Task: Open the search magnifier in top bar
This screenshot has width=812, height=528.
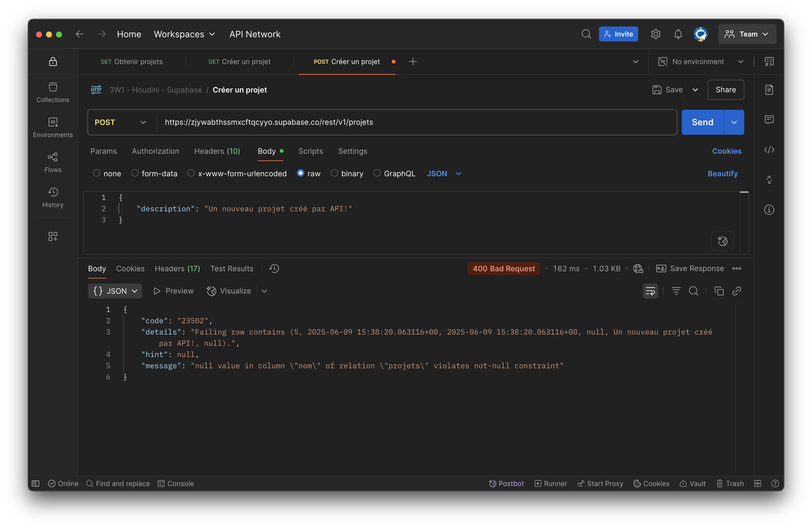Action: click(586, 34)
